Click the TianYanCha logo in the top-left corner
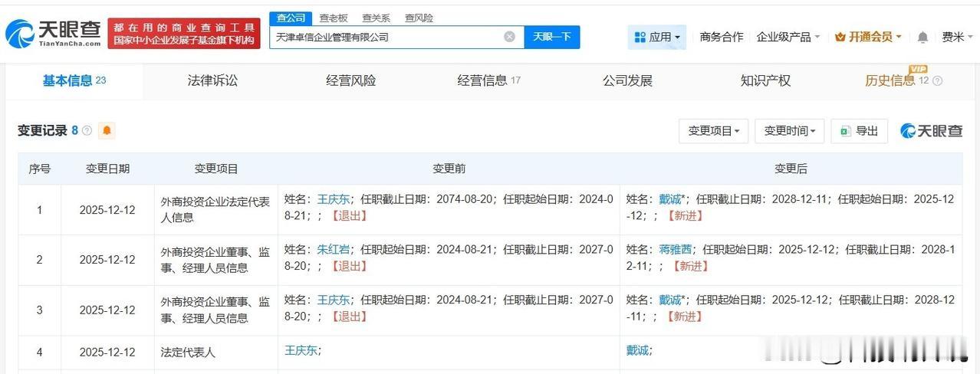Screen dimensions: 980x374 [x=54, y=34]
